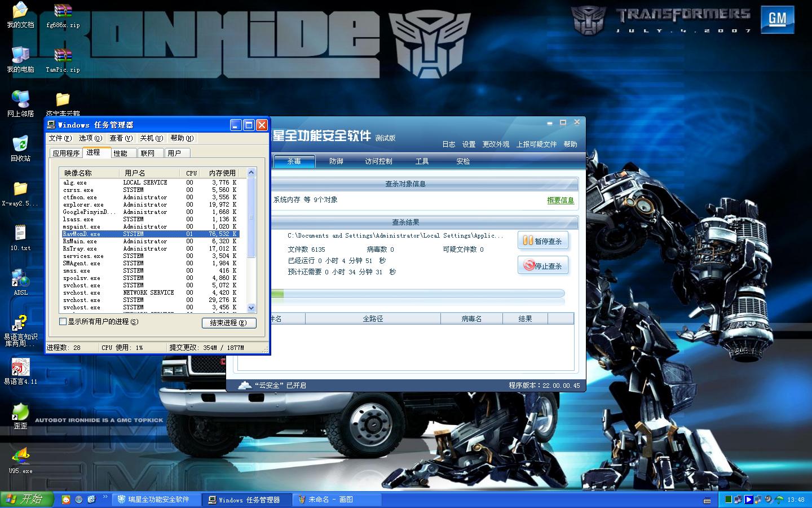Expand hidden quick launch items chevron
812x508 pixels.
[x=105, y=497]
